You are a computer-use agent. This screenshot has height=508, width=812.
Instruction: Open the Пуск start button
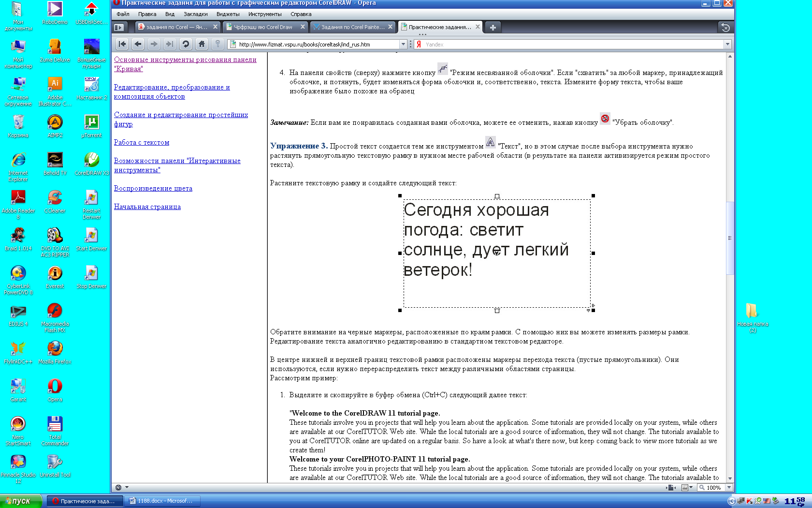pos(21,501)
